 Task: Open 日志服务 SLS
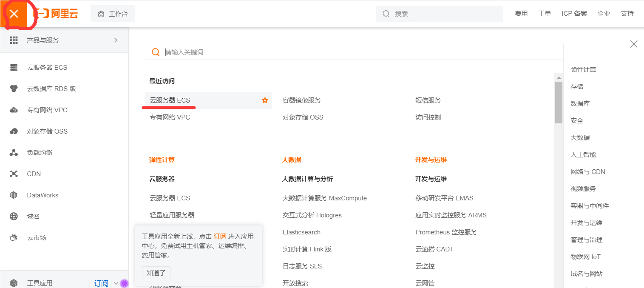coord(302,266)
